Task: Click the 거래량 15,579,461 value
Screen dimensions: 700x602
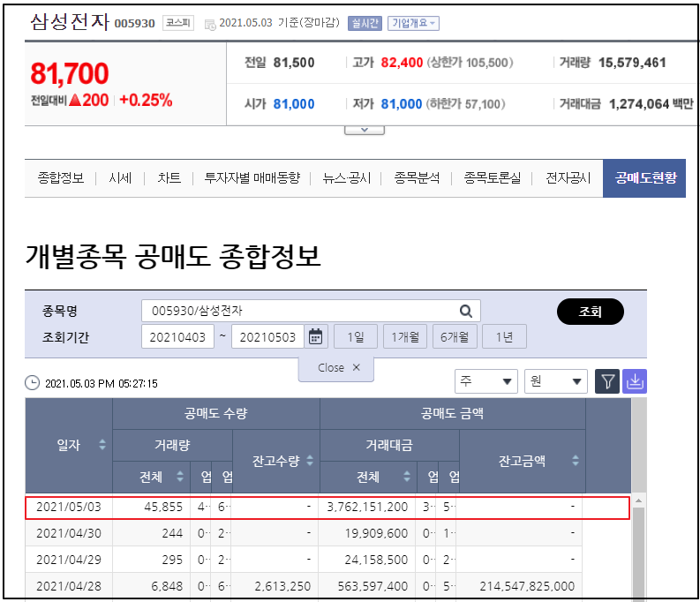Action: 632,63
